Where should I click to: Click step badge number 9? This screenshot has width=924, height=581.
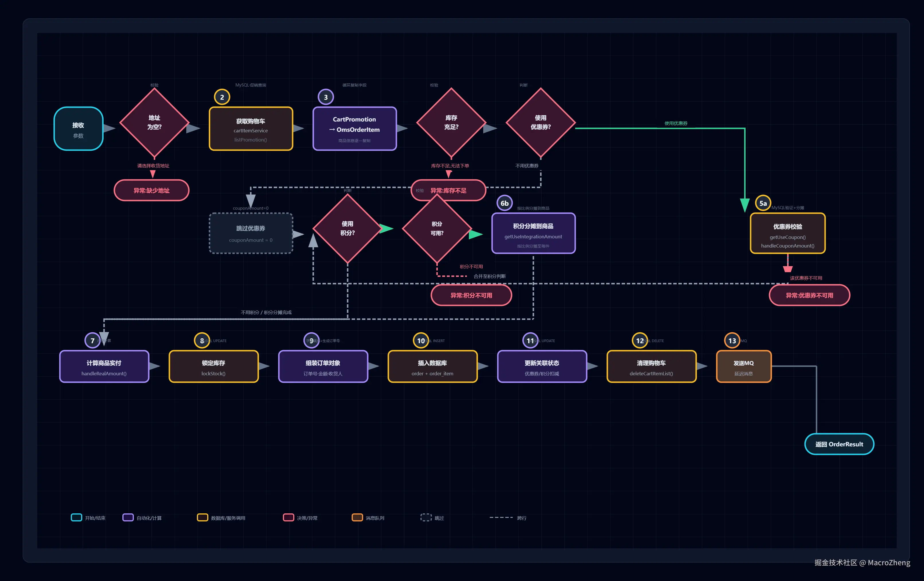click(312, 341)
